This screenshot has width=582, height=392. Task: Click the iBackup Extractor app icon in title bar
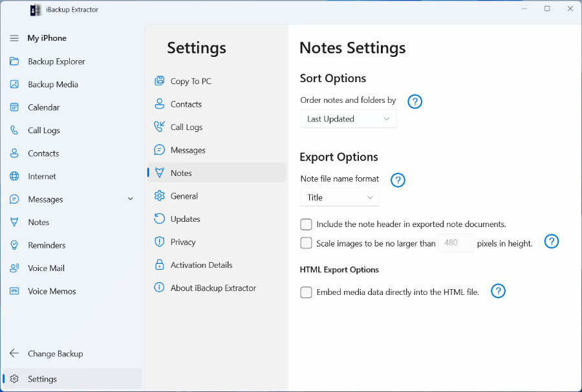tap(36, 10)
